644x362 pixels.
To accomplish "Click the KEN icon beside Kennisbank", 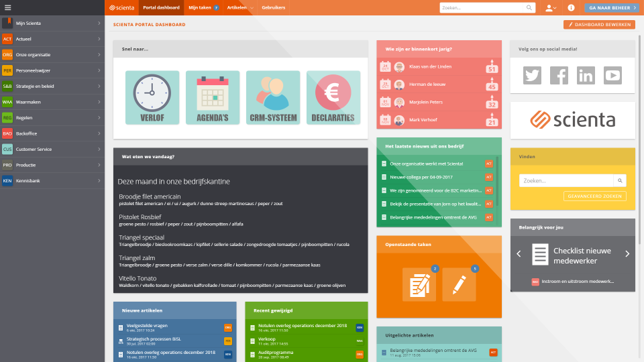I will point(7,180).
